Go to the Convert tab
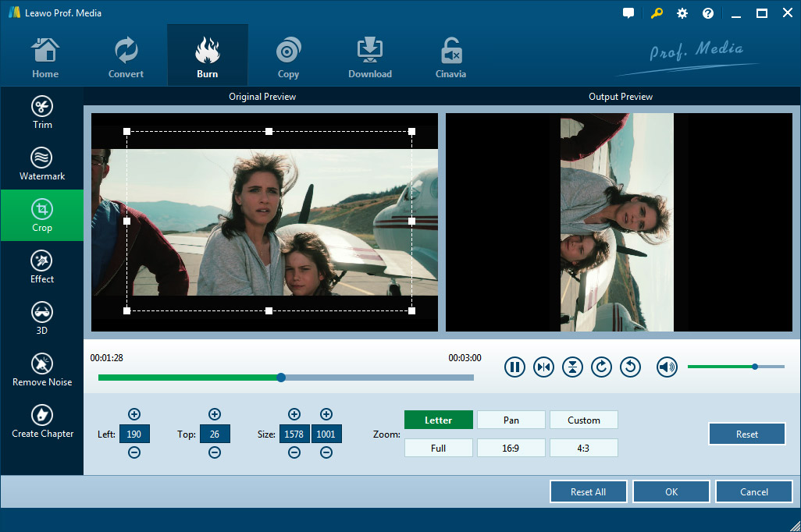Viewport: 801px width, 532px height. point(126,57)
